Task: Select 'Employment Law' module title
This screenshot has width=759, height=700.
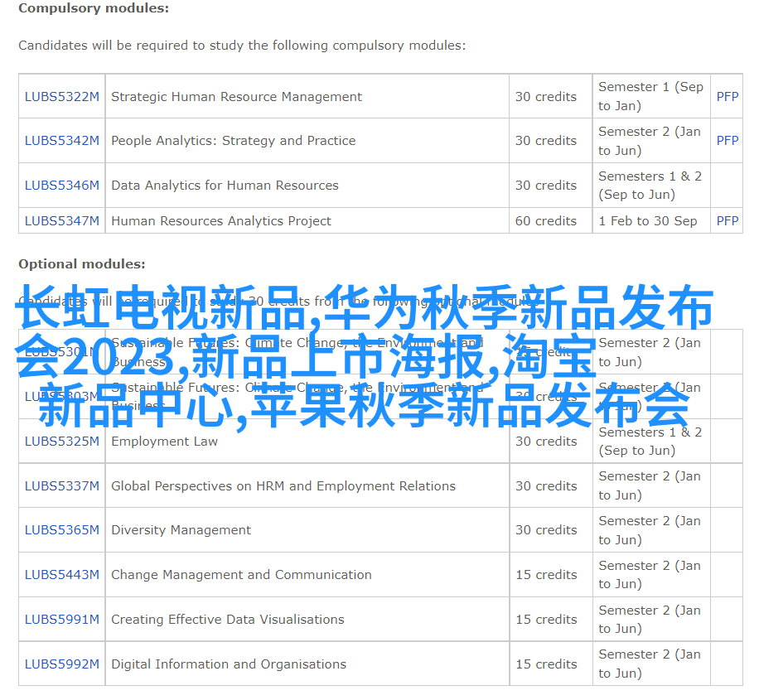Action: tap(165, 441)
